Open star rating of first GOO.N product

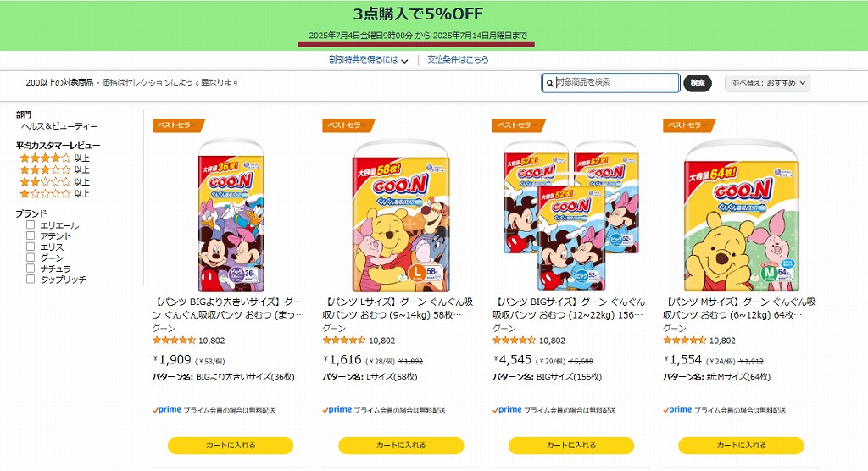click(174, 341)
